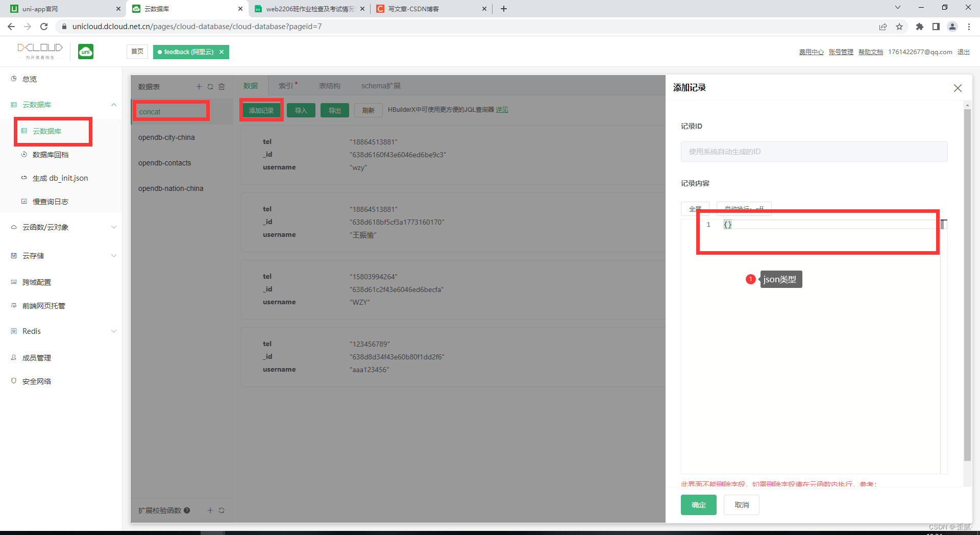The image size is (980, 535).
Task: Toggle the browser side panel icon
Action: click(x=936, y=27)
